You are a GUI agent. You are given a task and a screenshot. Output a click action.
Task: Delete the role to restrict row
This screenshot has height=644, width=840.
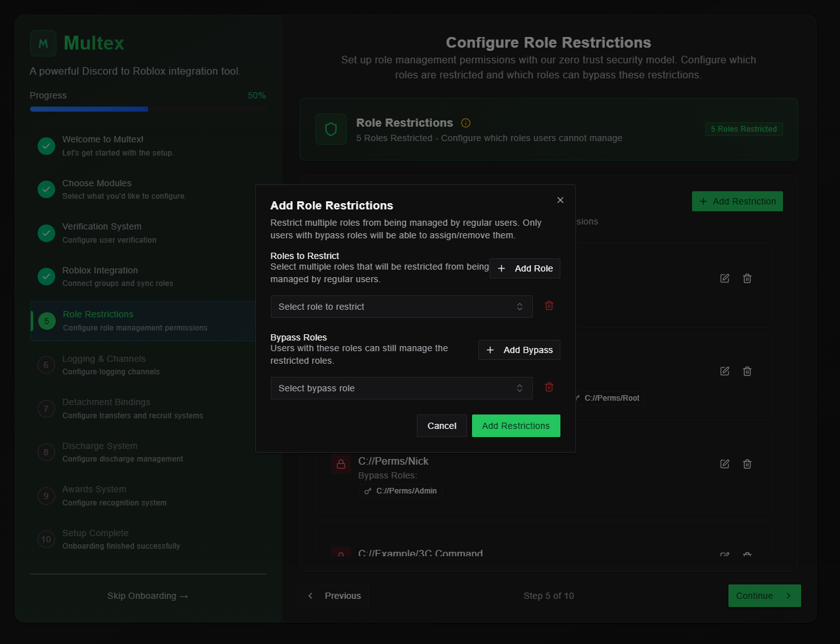point(549,305)
